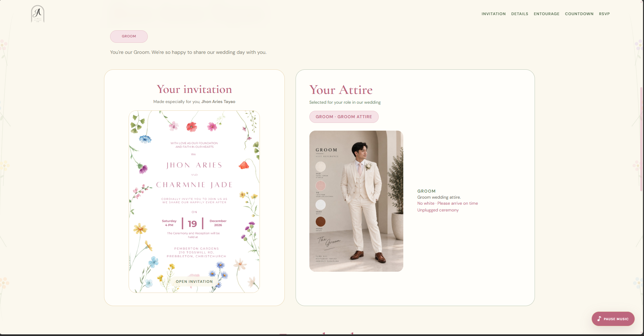The height and width of the screenshot is (336, 644).
Task: Click 'Saturday 4 PM' on the invitation
Action: coord(169,223)
